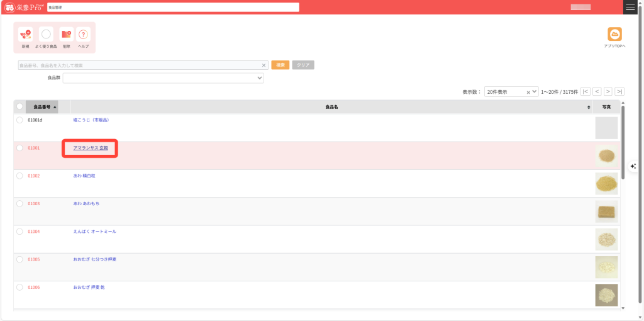The height and width of the screenshot is (321, 644).
Task: Click the sparkle assistant icon on right edge
Action: click(x=633, y=166)
